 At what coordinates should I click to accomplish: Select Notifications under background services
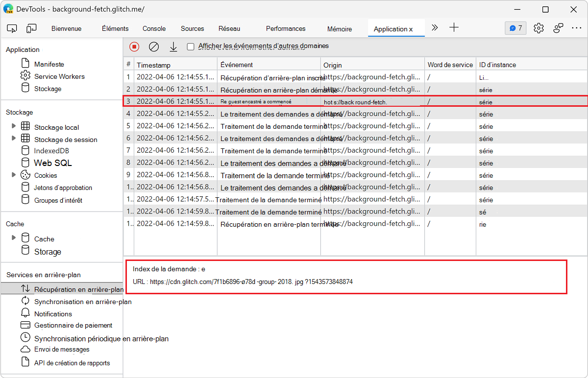[x=53, y=314]
